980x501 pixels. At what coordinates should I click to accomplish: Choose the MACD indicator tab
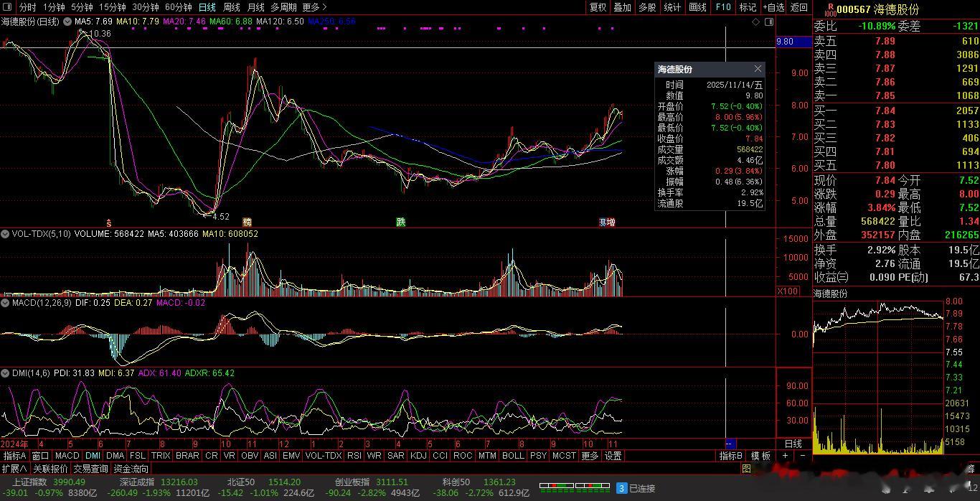67,456
